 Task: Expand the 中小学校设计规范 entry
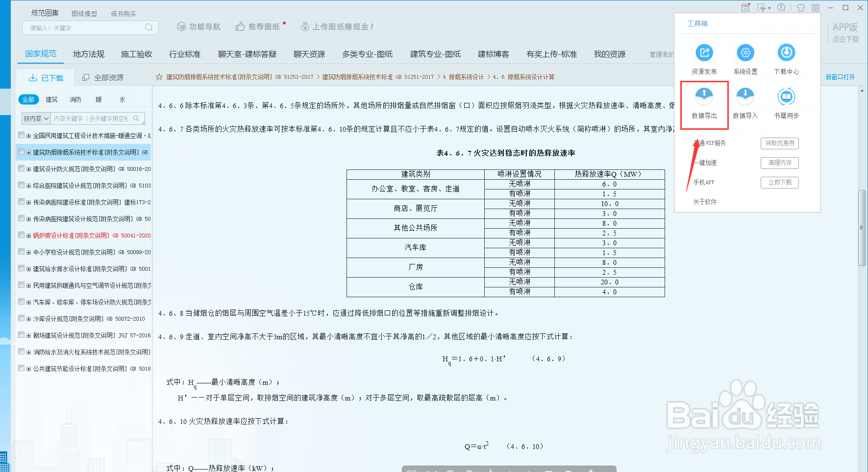pyautogui.click(x=28, y=252)
